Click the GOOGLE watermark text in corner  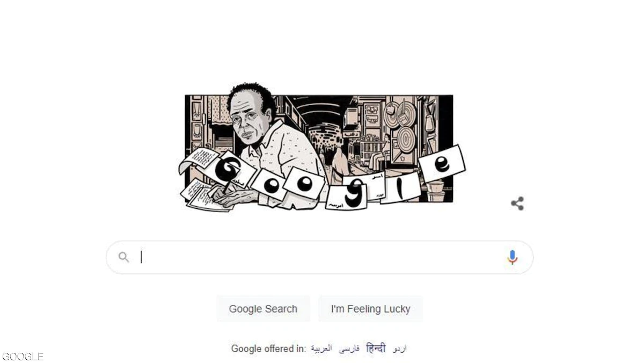[23, 356]
